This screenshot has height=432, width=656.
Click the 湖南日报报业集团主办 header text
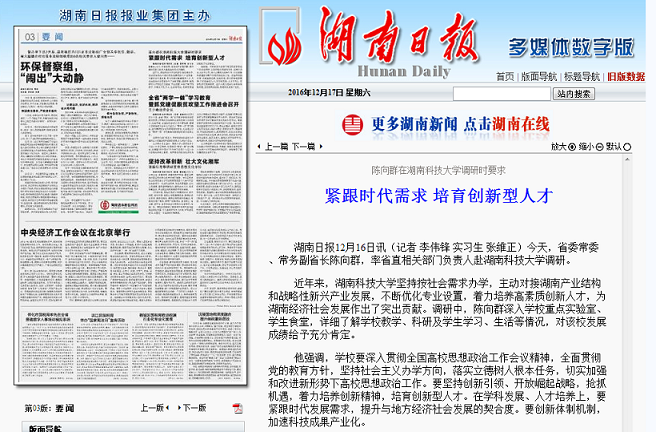point(134,16)
